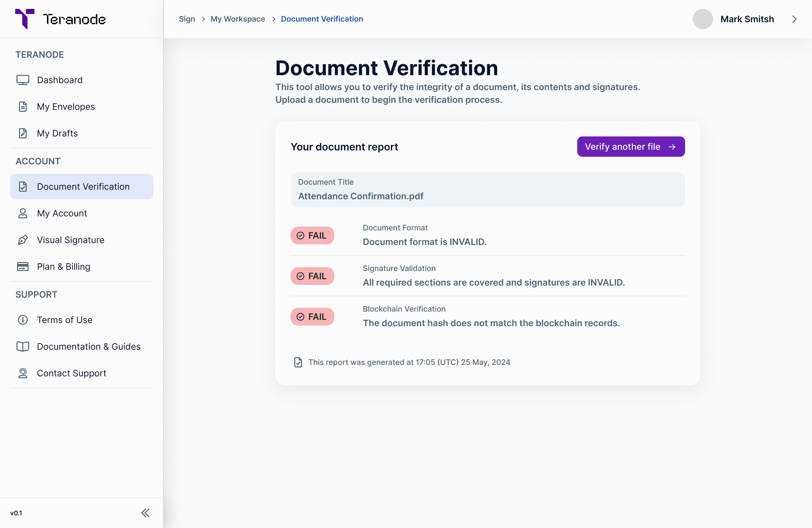This screenshot has height=528, width=812.
Task: Click the My Envelopes document icon
Action: coord(23,107)
